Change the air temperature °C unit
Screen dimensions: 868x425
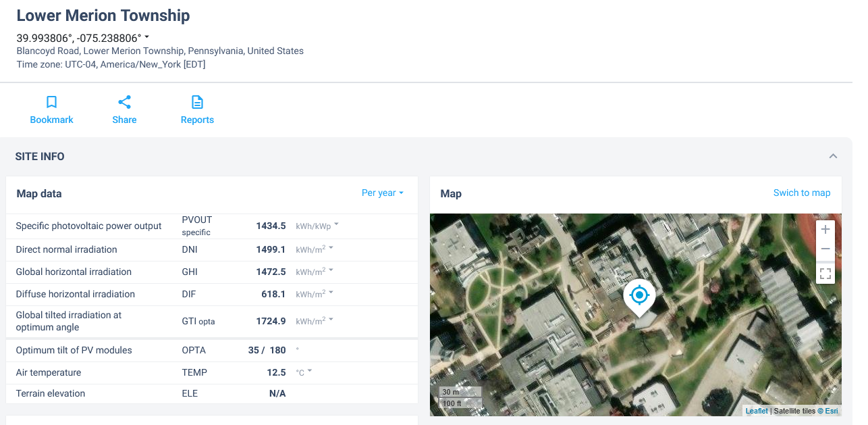point(304,372)
